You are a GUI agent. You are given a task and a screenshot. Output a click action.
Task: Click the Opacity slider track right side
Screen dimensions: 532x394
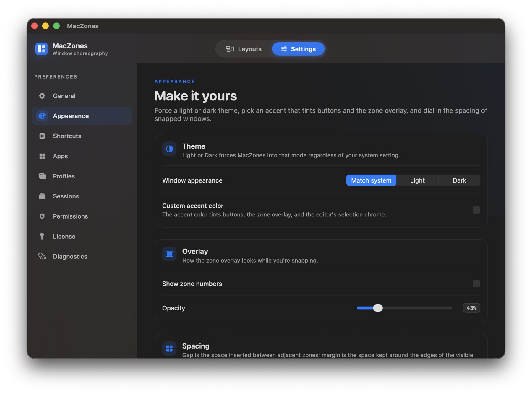pos(417,308)
